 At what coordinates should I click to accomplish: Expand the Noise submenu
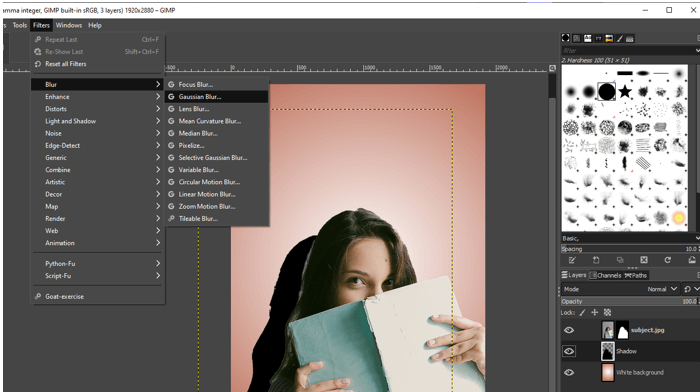click(x=97, y=133)
